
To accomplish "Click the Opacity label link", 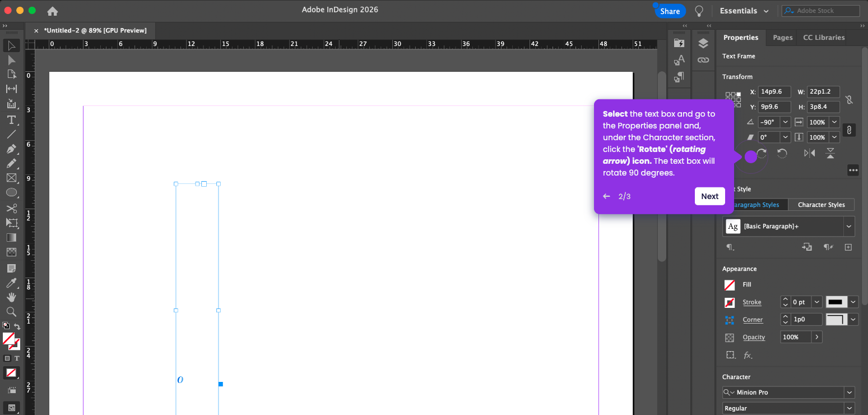I will pyautogui.click(x=754, y=337).
